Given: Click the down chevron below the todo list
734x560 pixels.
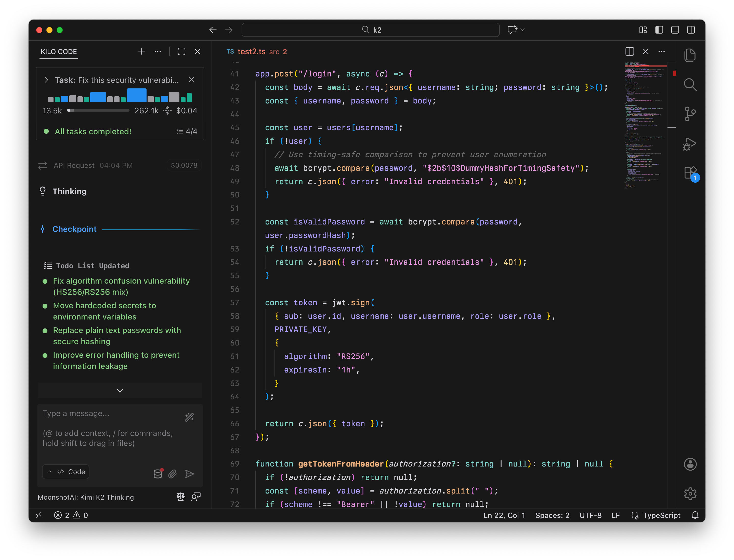Looking at the screenshot, I should 120,390.
